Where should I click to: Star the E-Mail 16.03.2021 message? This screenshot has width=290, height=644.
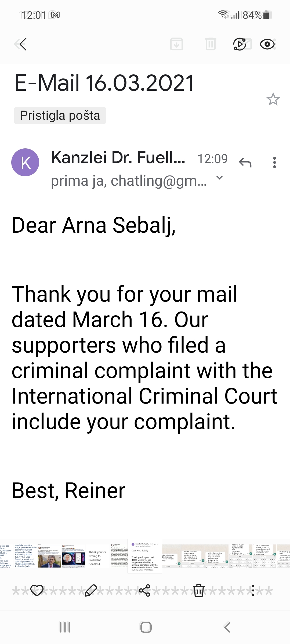point(273,99)
